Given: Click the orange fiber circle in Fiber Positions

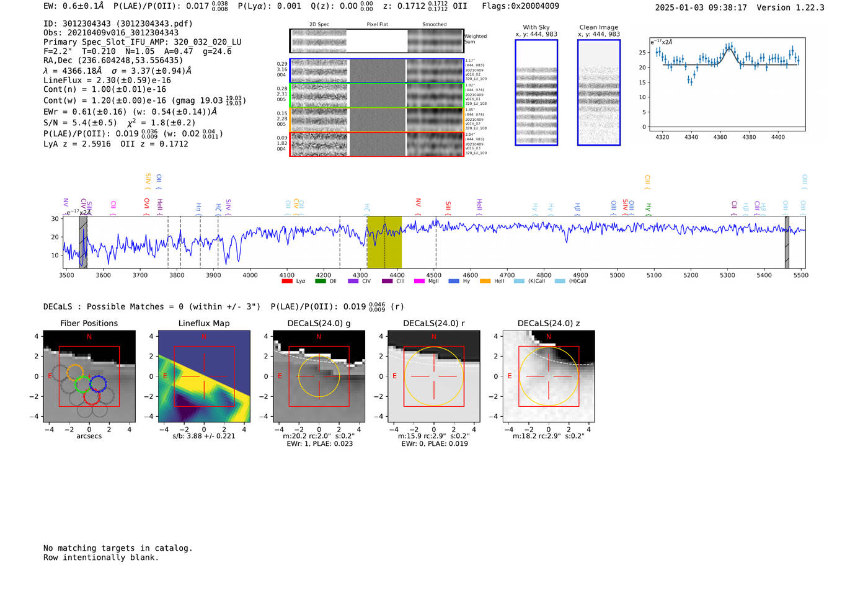Looking at the screenshot, I should point(75,373).
